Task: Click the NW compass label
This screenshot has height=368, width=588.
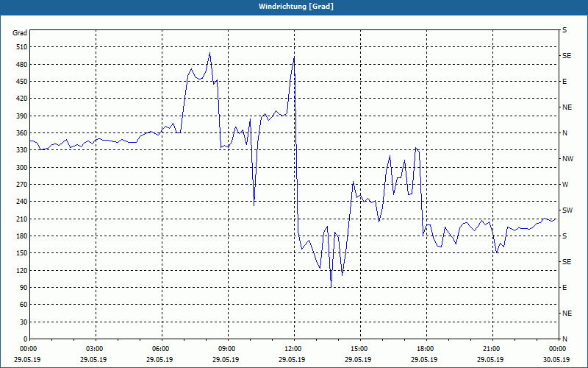Action: 567,159
